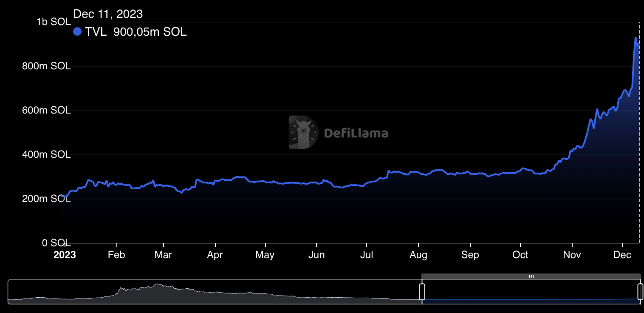Click the TVL 900,05m SOL legend label
644x313 pixels.
click(x=136, y=32)
